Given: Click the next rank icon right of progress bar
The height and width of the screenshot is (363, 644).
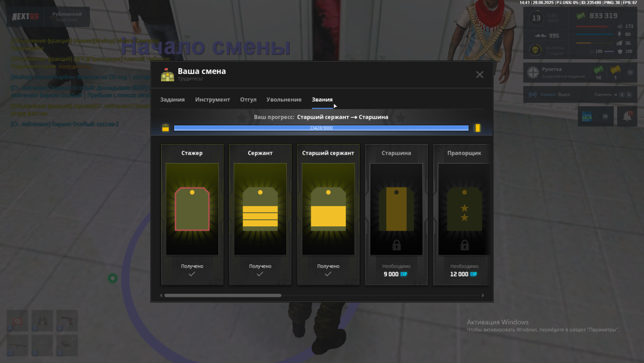Looking at the screenshot, I should point(478,128).
